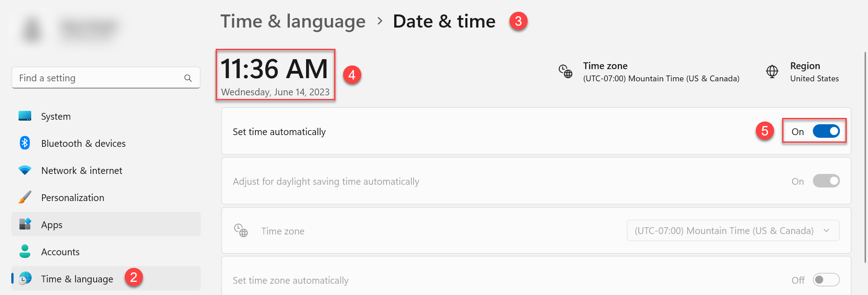Screen dimensions: 868x295
Task: Click the Network wifi icon
Action: pos(25,170)
